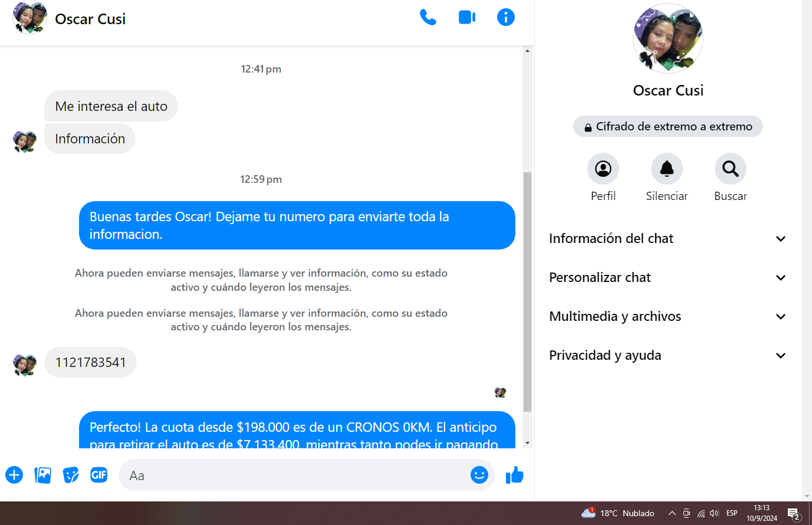Open the clock and calendar 13:13
The height and width of the screenshot is (525, 812).
coord(762,513)
